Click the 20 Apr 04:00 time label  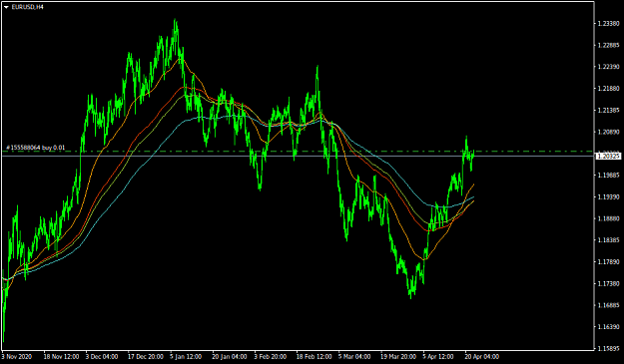[482, 357]
